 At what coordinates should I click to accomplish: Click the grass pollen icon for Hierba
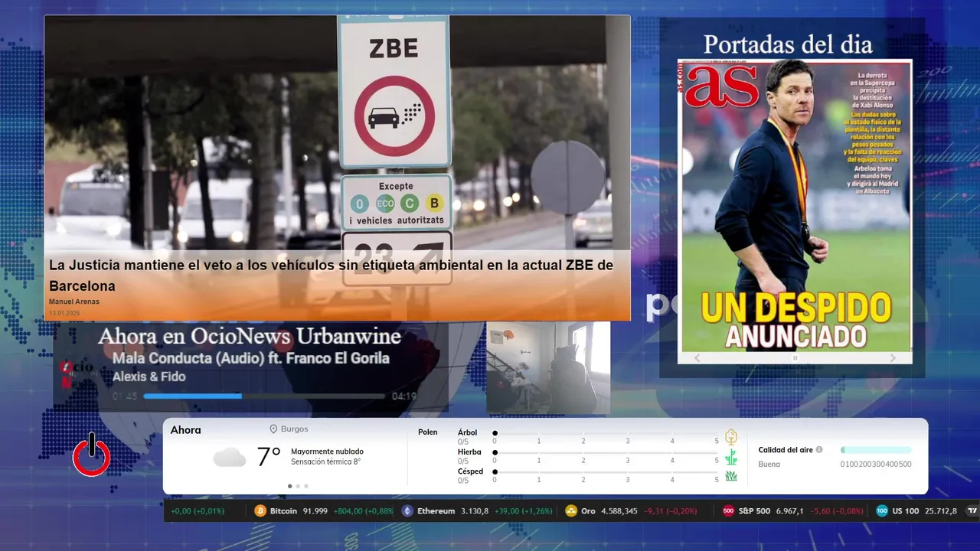731,457
